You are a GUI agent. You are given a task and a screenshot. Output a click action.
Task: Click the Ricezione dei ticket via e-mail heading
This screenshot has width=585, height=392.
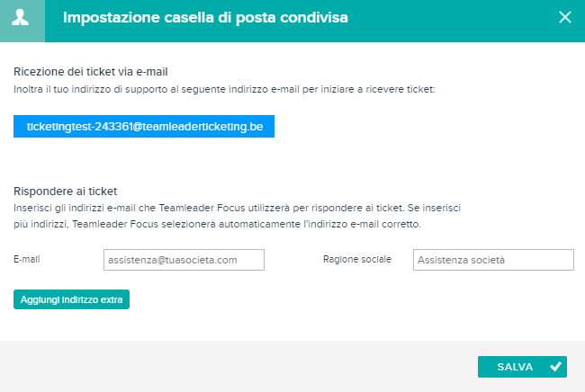pyautogui.click(x=91, y=72)
